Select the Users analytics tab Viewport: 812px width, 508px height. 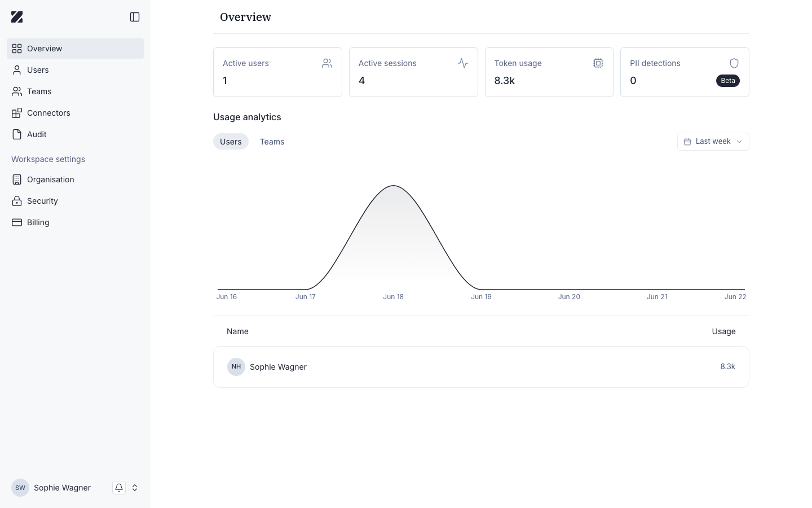(x=231, y=142)
